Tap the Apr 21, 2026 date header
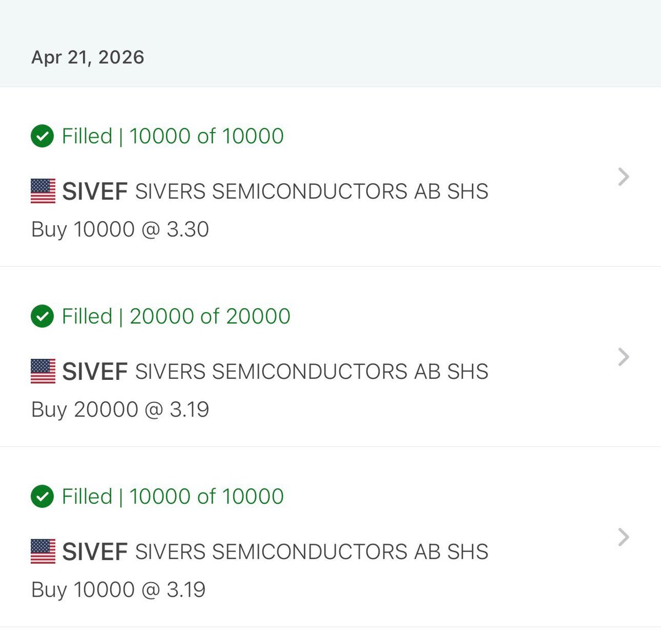661x644 pixels. click(88, 57)
